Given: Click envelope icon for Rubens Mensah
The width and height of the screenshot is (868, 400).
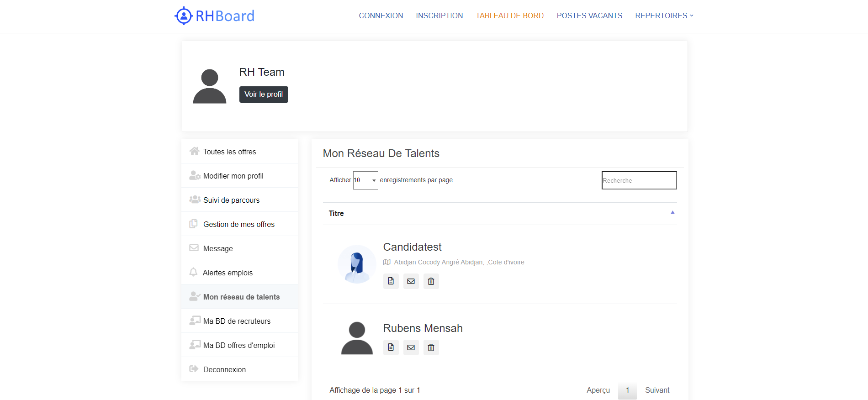Looking at the screenshot, I should click(411, 347).
